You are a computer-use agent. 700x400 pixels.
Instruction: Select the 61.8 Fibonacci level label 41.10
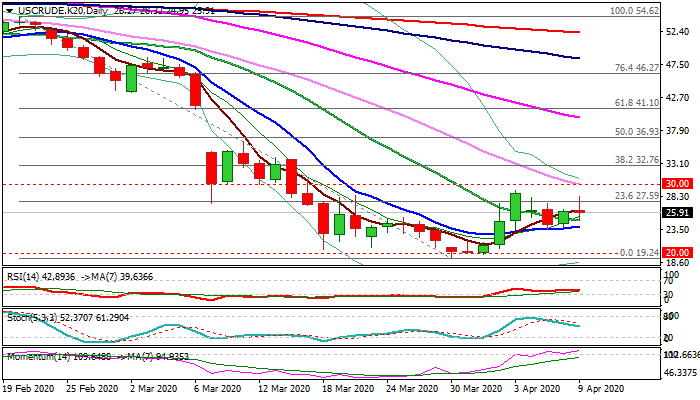(636, 102)
